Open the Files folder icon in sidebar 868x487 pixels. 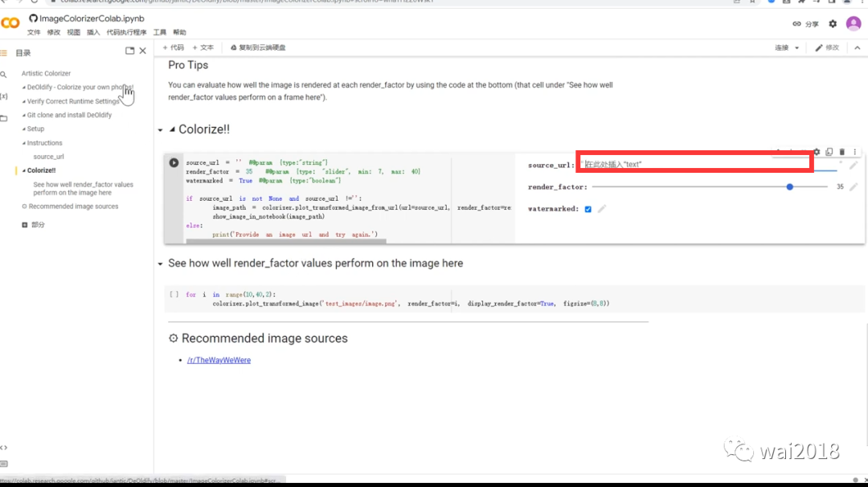4,118
